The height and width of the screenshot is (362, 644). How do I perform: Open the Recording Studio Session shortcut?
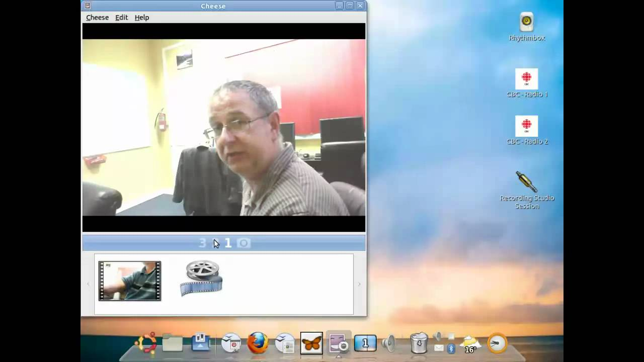pyautogui.click(x=526, y=181)
